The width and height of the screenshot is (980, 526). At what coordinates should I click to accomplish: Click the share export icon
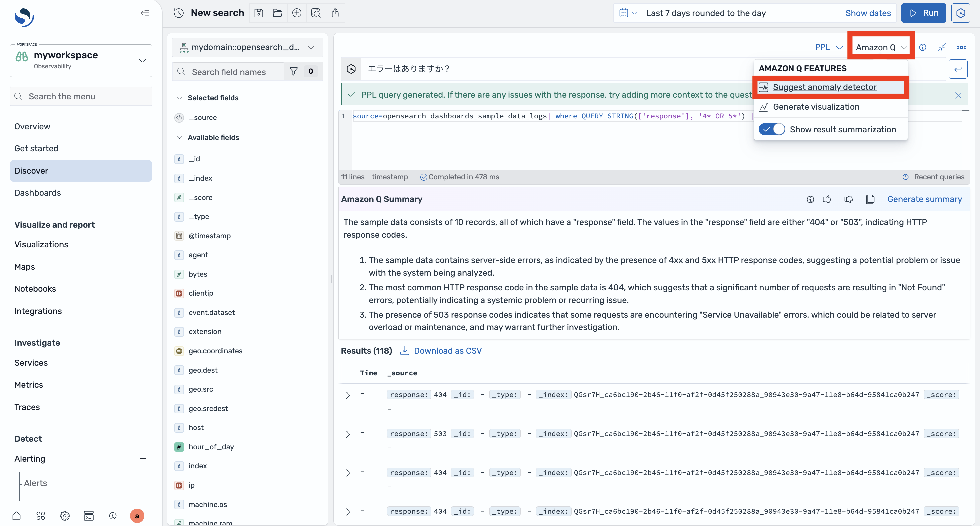(x=335, y=13)
